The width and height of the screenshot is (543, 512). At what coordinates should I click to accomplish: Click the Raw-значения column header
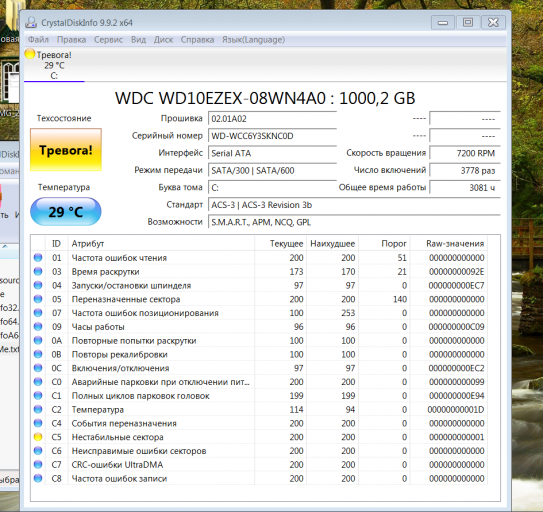coord(449,244)
